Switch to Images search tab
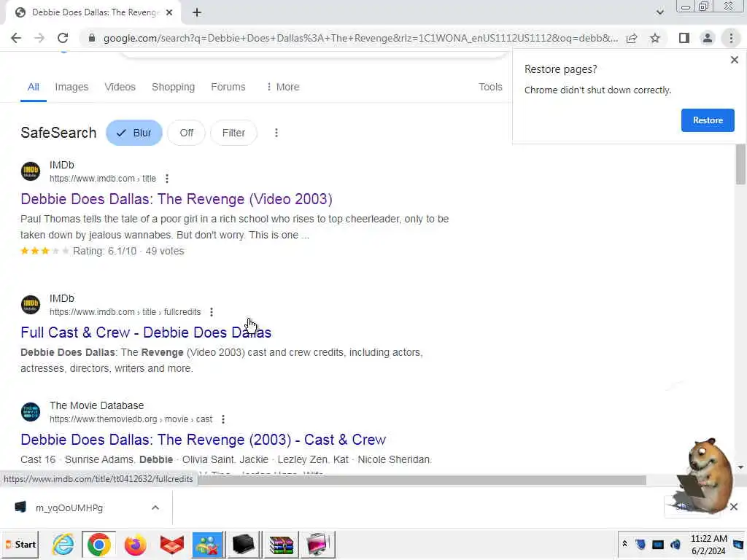Viewport: 747px width, 560px height. (71, 87)
